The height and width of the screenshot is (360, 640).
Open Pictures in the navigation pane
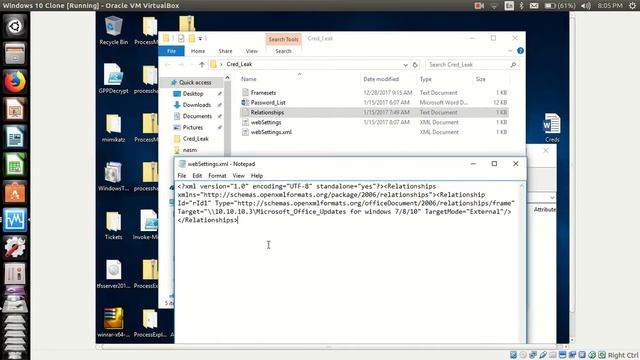pyautogui.click(x=193, y=127)
